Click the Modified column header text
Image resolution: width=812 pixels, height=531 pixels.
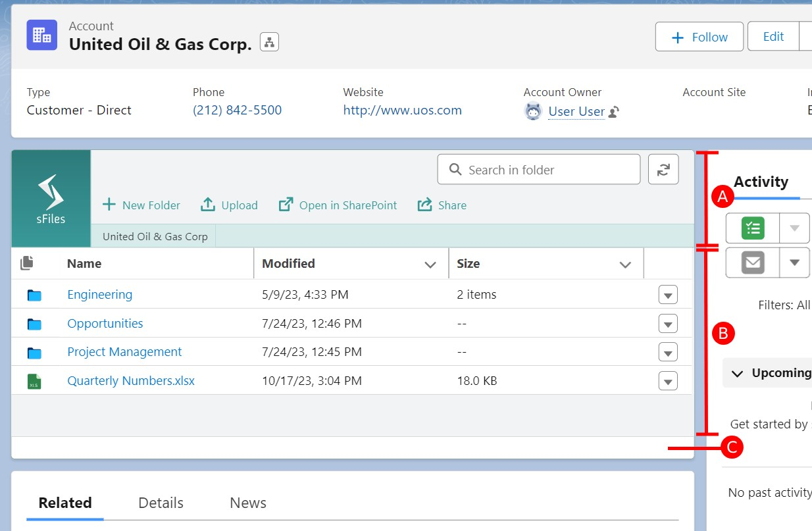click(x=288, y=263)
